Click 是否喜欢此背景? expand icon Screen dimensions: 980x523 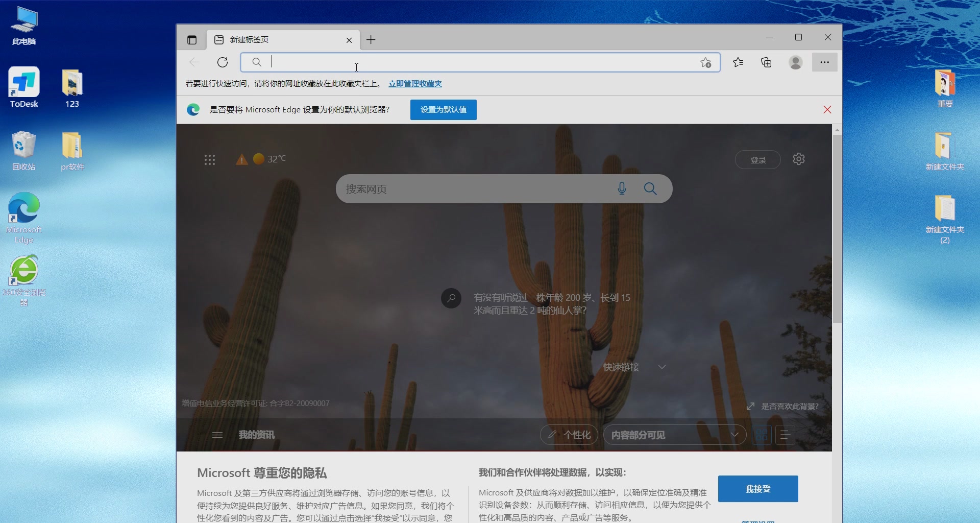[x=750, y=407]
